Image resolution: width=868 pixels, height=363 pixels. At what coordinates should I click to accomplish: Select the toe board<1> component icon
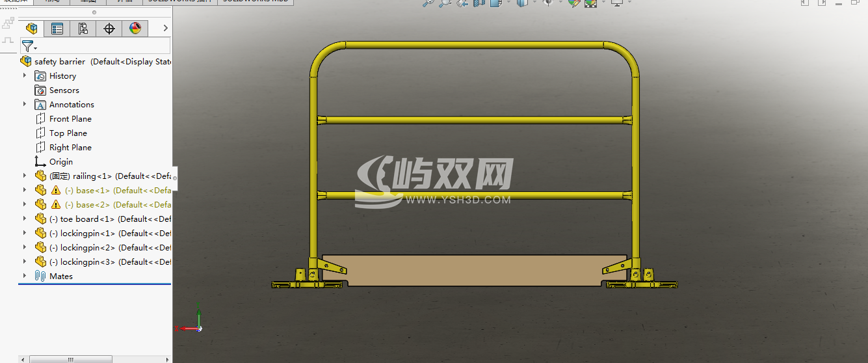(40, 219)
